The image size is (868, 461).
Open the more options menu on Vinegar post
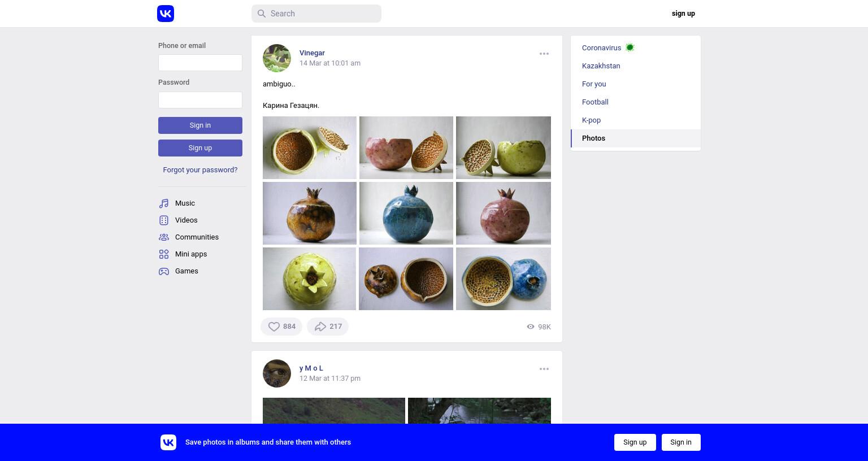click(544, 54)
